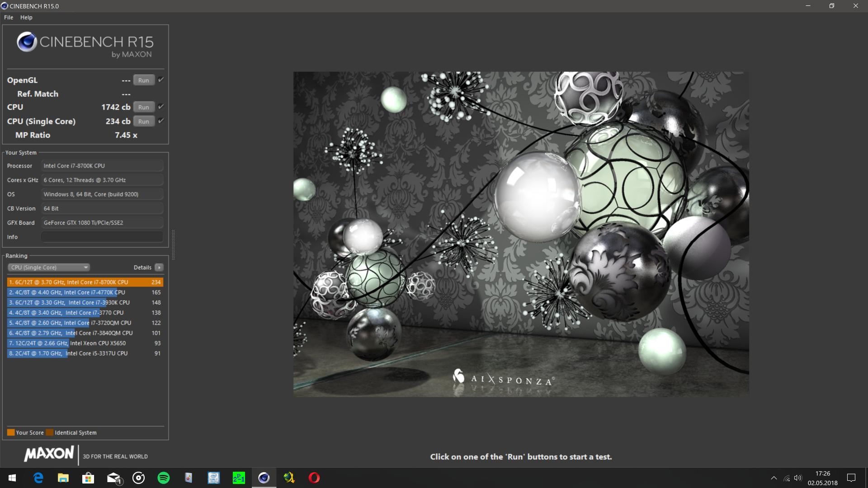
Task: Show hidden system tray icons
Action: coord(774,478)
